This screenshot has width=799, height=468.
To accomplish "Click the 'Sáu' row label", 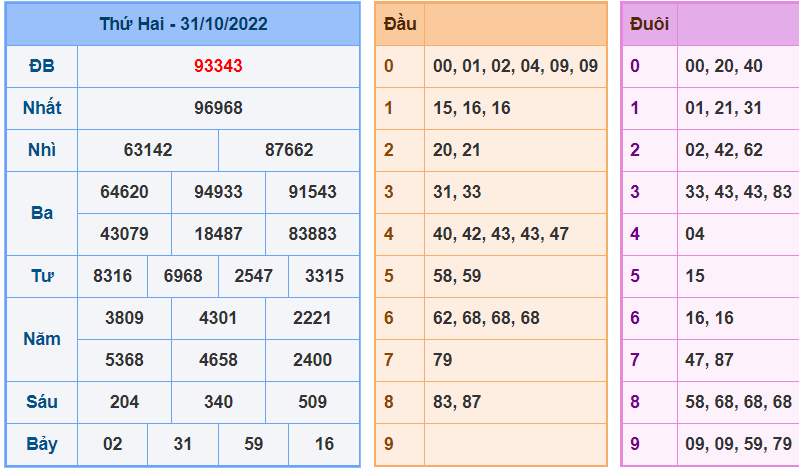I will click(x=42, y=402).
